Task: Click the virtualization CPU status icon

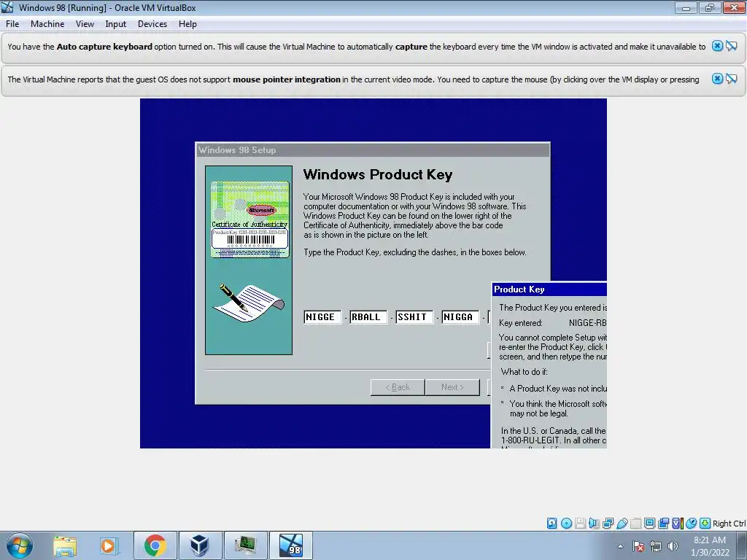Action: coord(677,524)
